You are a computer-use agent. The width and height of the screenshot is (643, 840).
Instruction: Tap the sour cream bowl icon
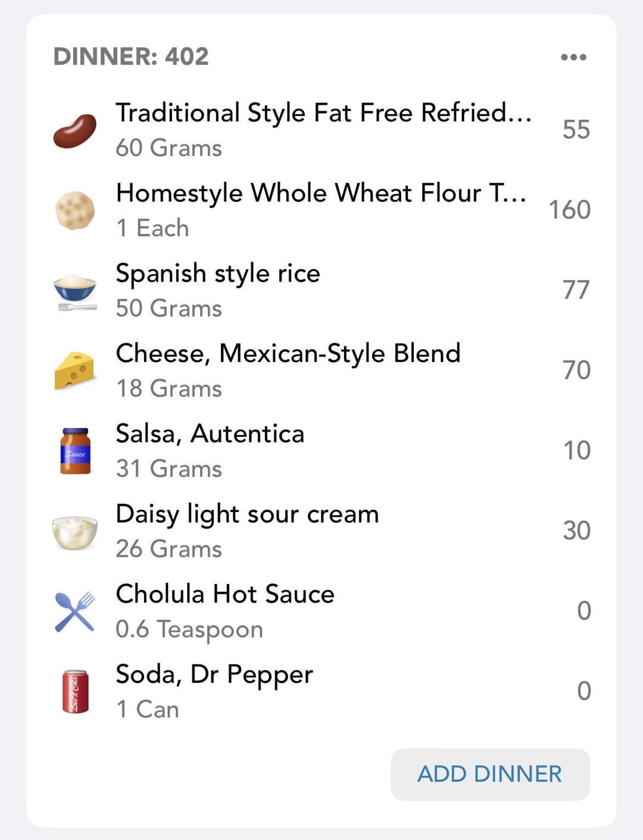74,532
